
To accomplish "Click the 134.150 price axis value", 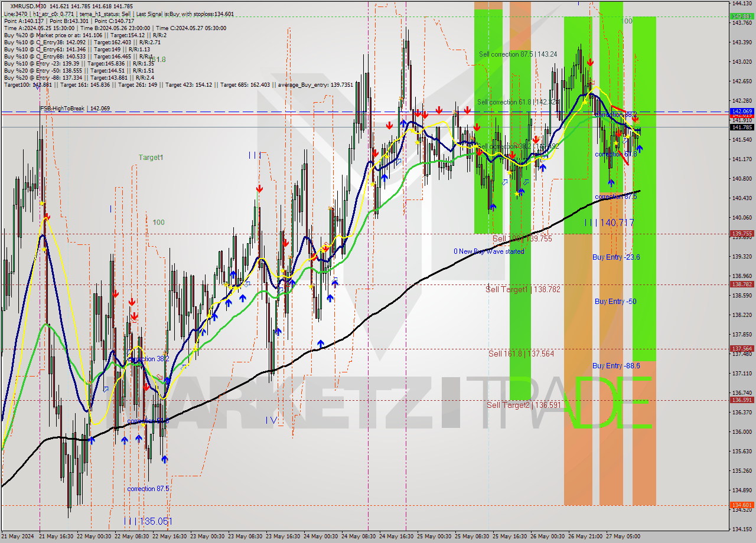I will pyautogui.click(x=742, y=529).
